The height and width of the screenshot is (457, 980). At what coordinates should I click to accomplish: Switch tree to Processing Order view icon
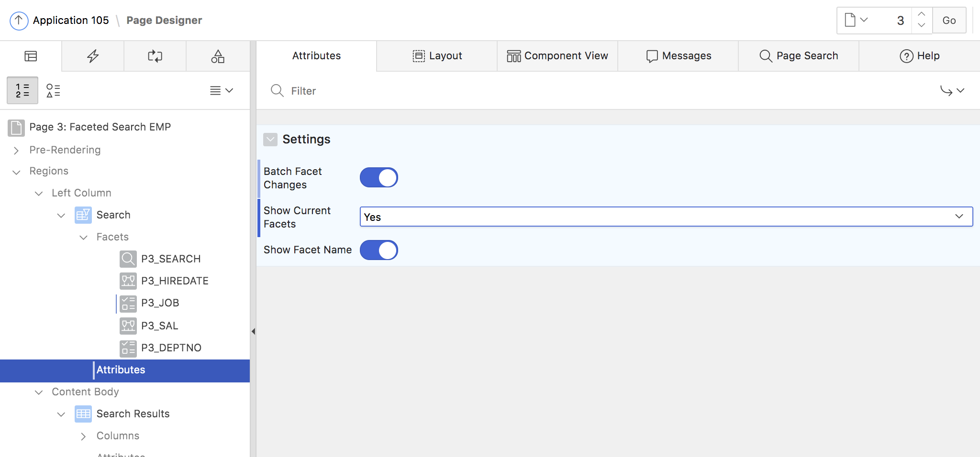22,90
